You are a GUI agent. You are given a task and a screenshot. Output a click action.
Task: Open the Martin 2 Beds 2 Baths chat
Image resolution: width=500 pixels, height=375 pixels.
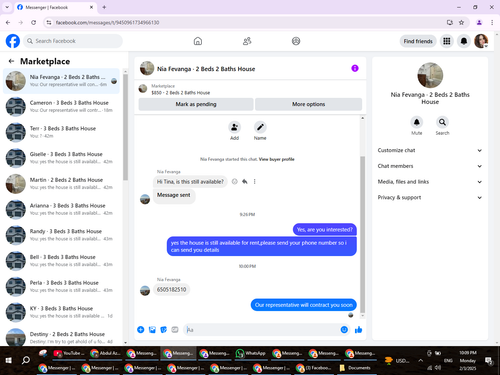[x=62, y=183]
